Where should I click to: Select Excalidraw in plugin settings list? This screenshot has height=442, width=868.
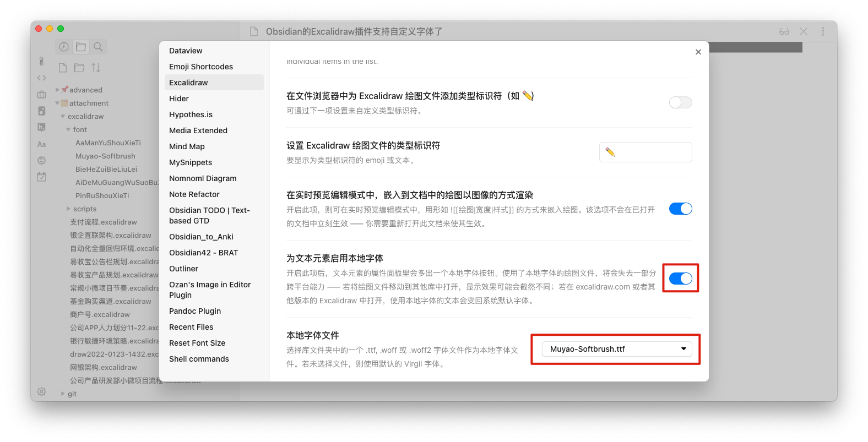[214, 83]
